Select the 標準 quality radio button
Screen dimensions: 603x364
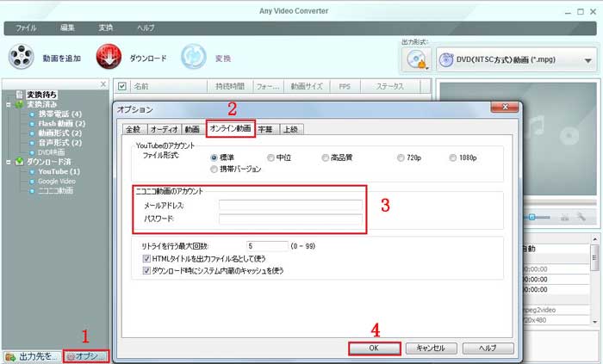214,157
